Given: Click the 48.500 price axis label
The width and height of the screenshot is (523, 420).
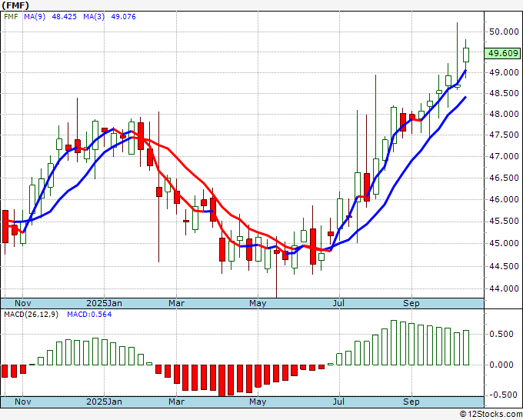Looking at the screenshot, I should pos(504,93).
